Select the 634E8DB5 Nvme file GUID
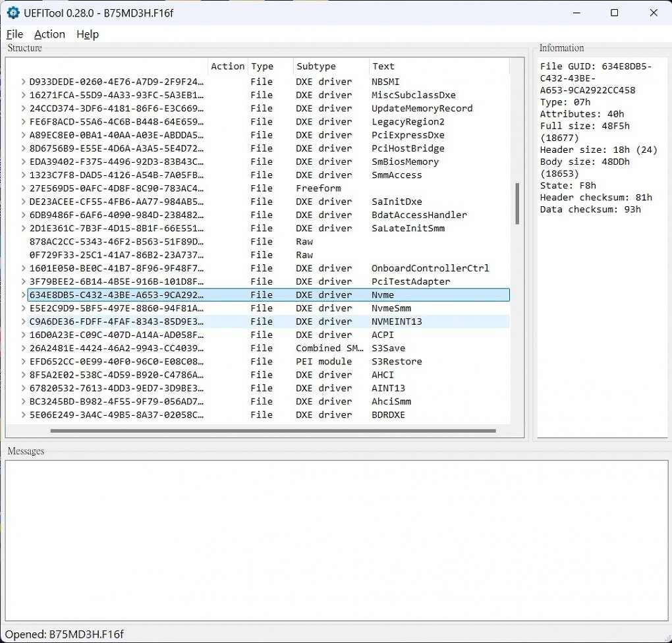The height and width of the screenshot is (643, 672). tap(116, 294)
